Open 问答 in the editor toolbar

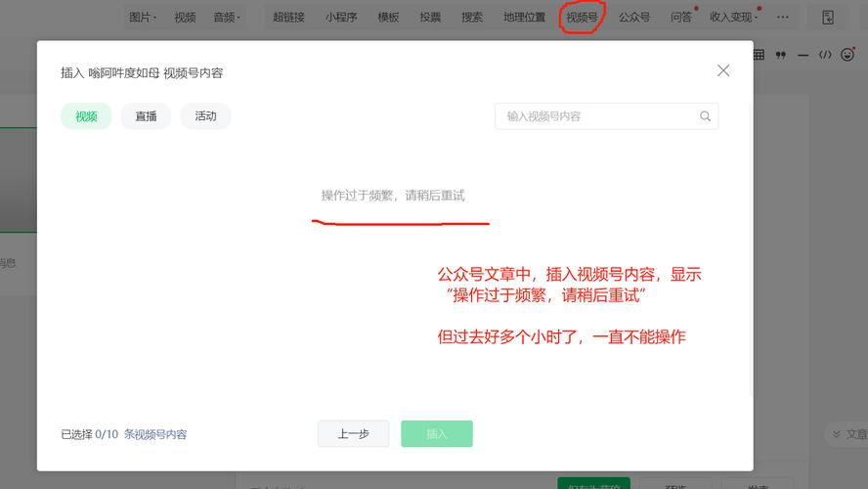pyautogui.click(x=681, y=18)
